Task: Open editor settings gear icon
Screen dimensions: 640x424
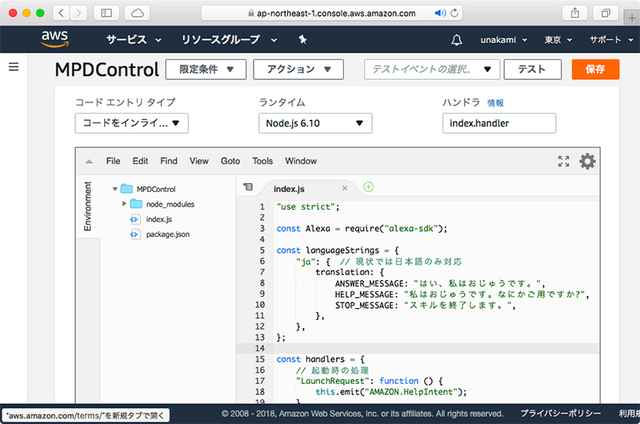Action: 587,161
